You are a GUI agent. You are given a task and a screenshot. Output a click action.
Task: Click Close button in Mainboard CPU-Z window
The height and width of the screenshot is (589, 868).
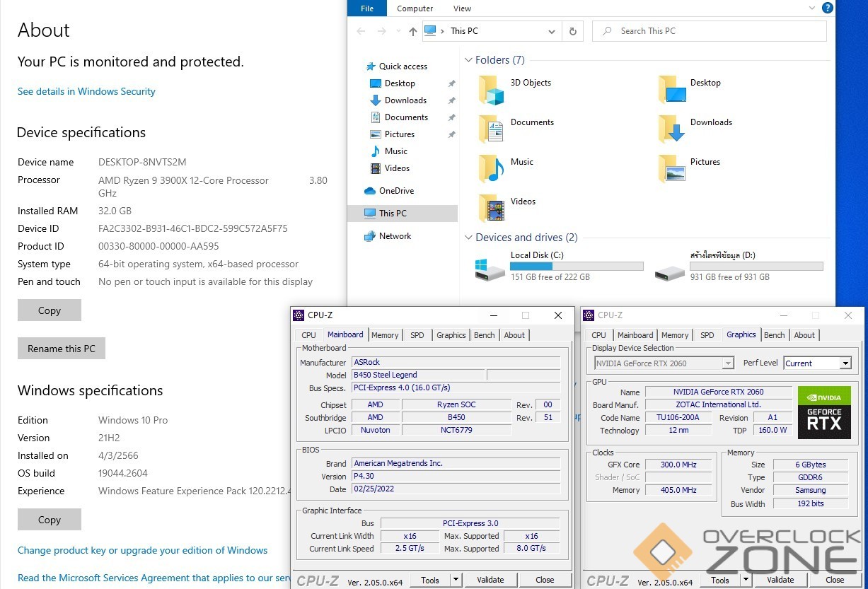tap(545, 580)
